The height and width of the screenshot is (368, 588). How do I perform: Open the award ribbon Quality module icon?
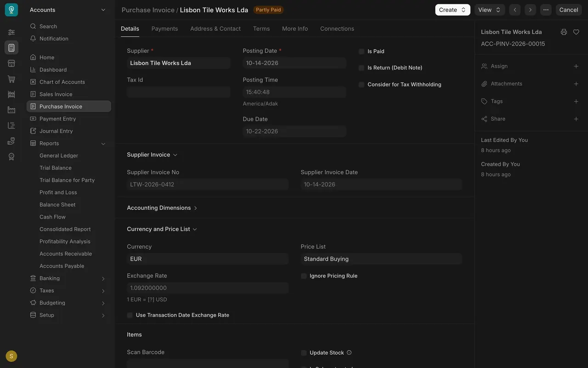11,156
